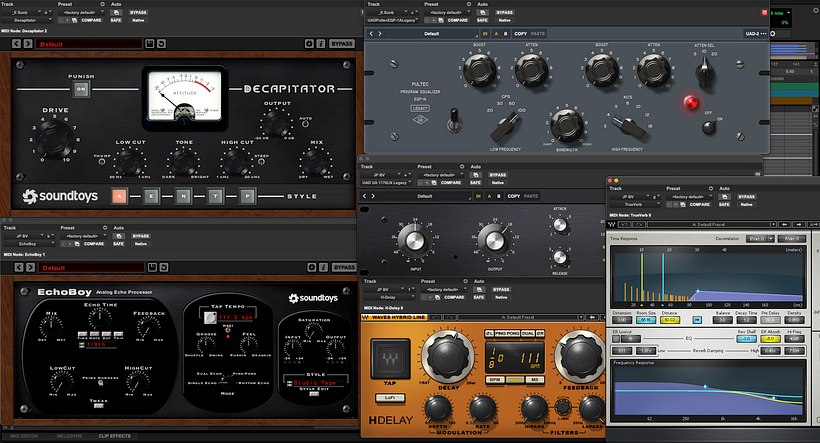The image size is (820, 443).
Task: Click the Decapitator plugin BYPASS button
Action: [x=343, y=44]
